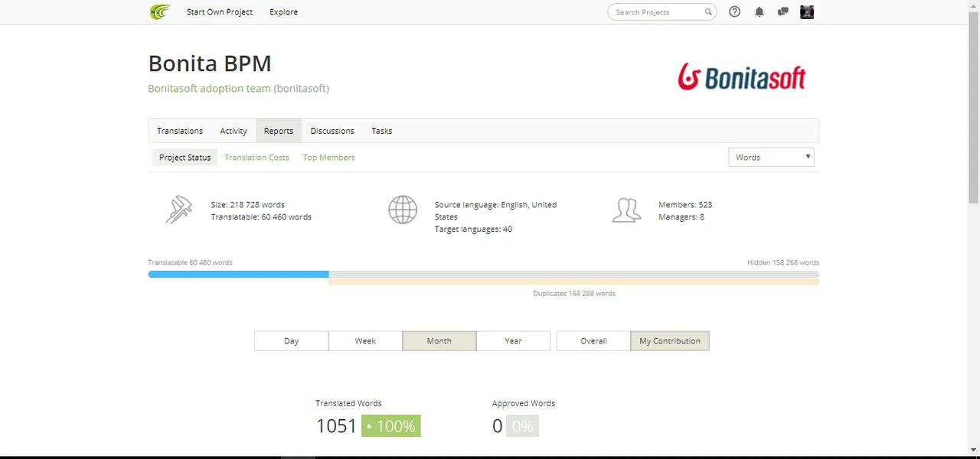Viewport: 980px width, 459px height.
Task: Focus the Search Projects field
Action: (661, 11)
